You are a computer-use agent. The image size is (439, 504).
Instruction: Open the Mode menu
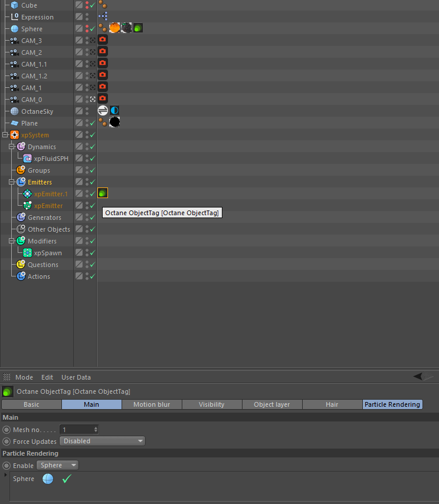[x=24, y=377]
